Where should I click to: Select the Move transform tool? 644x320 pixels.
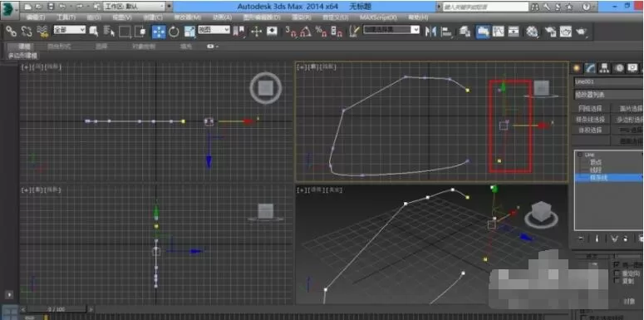(x=159, y=32)
